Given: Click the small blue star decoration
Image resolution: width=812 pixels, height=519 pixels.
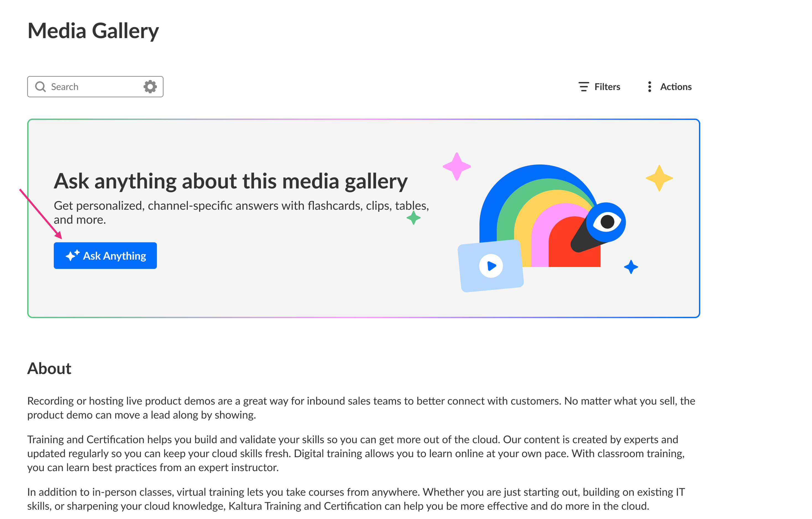Looking at the screenshot, I should (x=631, y=267).
